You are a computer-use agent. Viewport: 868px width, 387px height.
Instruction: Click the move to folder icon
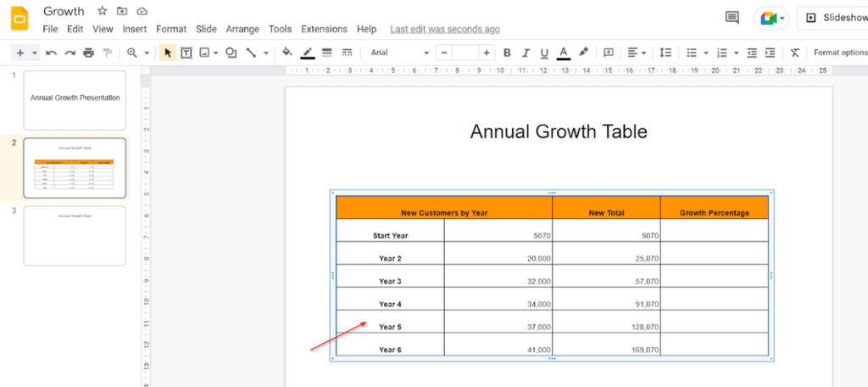pyautogui.click(x=122, y=11)
